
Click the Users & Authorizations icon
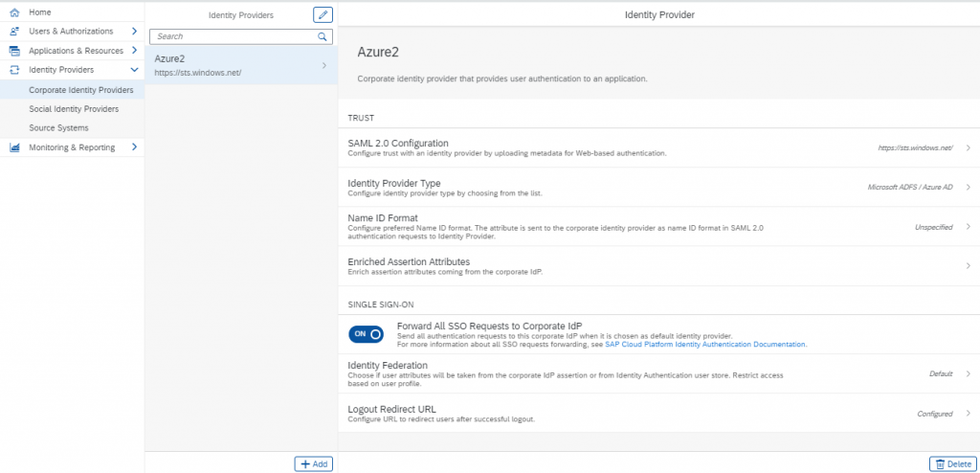coord(14,32)
